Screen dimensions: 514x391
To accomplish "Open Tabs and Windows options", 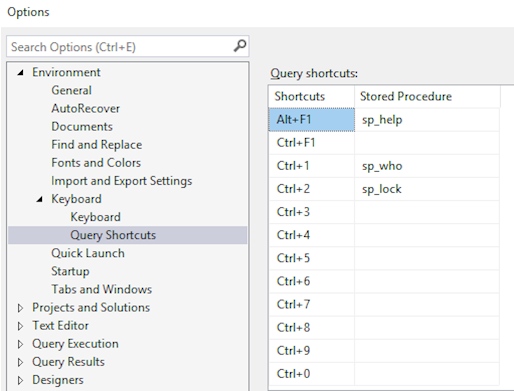I will [x=102, y=289].
